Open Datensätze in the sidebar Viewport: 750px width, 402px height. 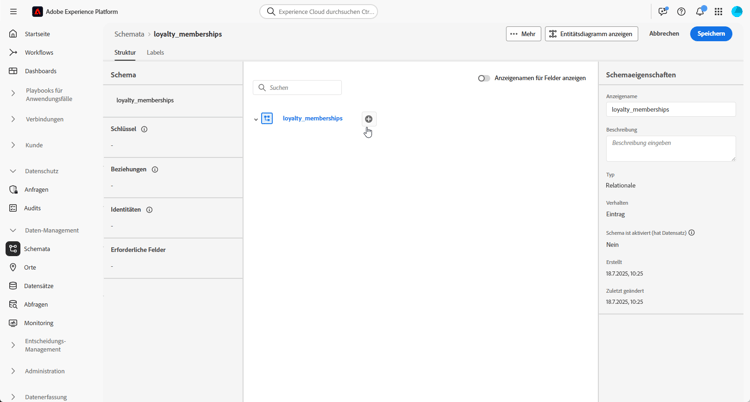coord(39,286)
